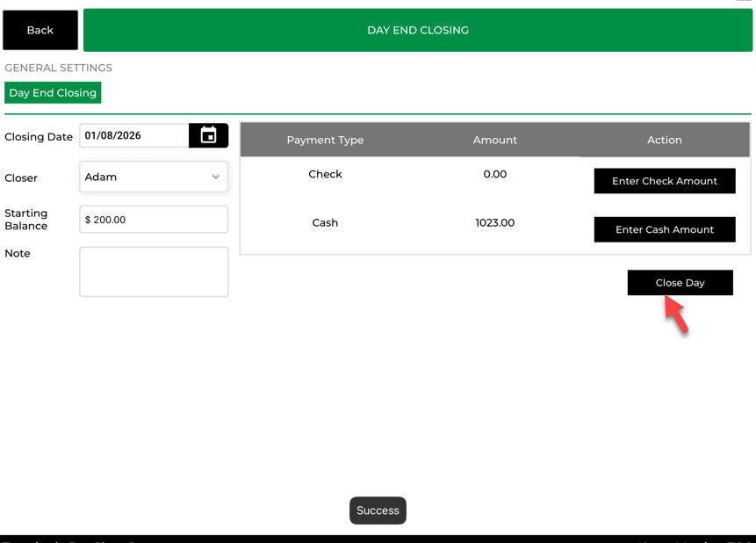Image resolution: width=756 pixels, height=543 pixels.
Task: Dismiss the Success toast message
Action: 378,510
